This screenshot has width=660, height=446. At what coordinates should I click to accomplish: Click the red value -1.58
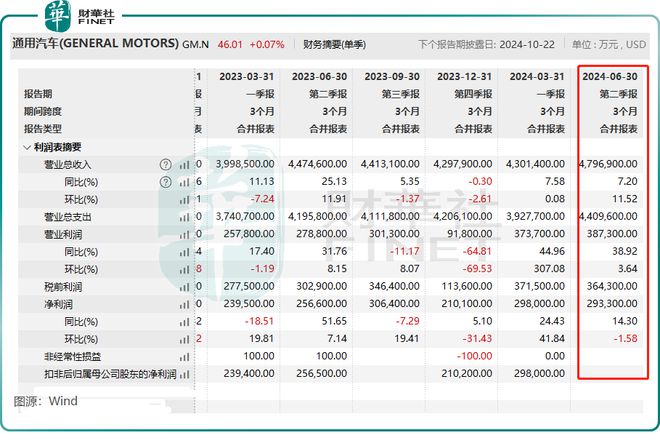point(625,339)
